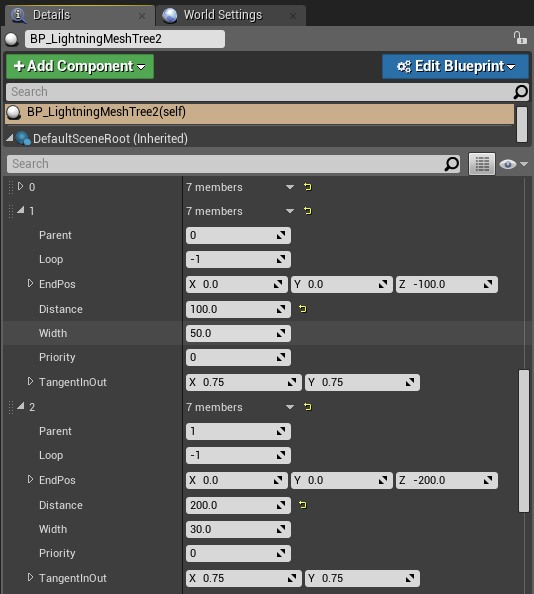This screenshot has width=534, height=594.
Task: Open element 2 members dropdown arrow
Action: click(x=290, y=407)
